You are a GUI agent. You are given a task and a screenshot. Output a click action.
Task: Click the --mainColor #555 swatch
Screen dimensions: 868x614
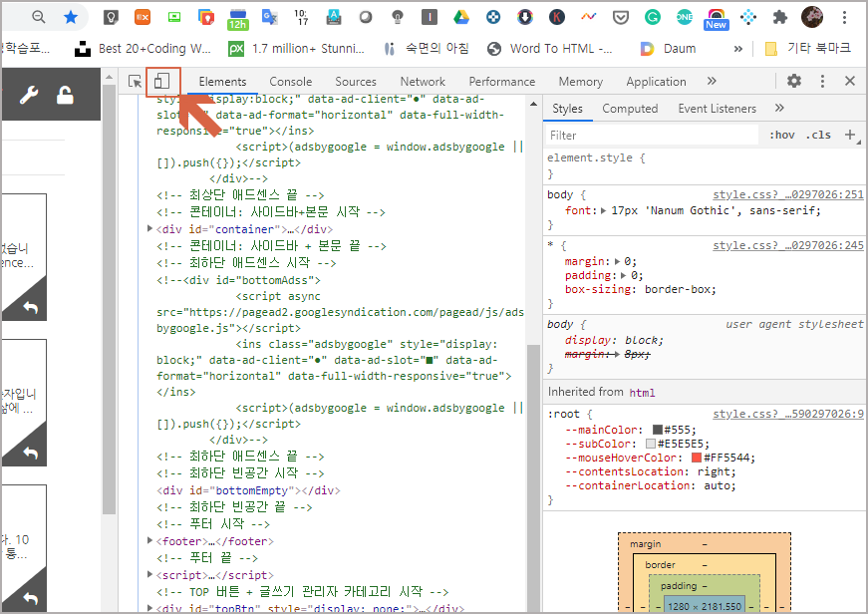657,430
